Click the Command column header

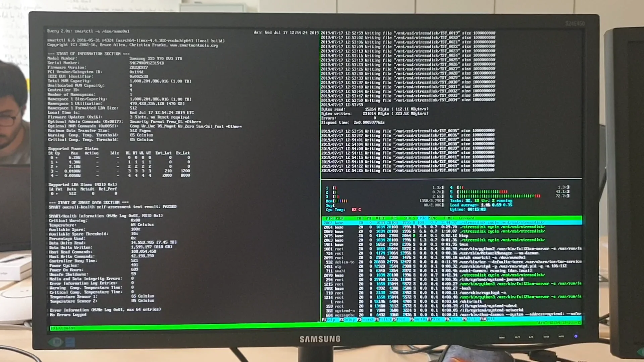coord(467,218)
